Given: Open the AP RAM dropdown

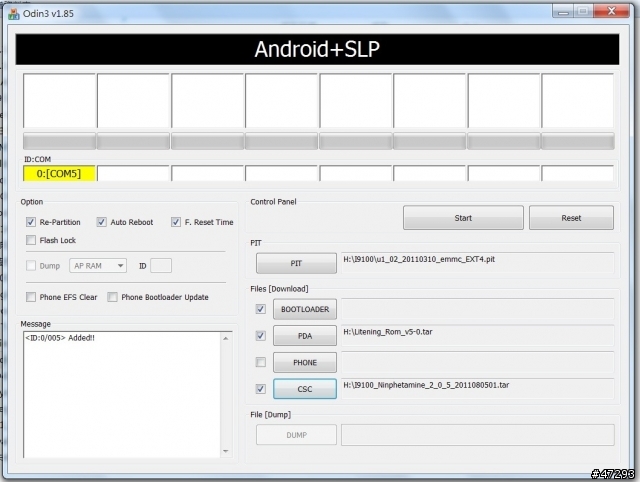Looking at the screenshot, I should [98, 266].
